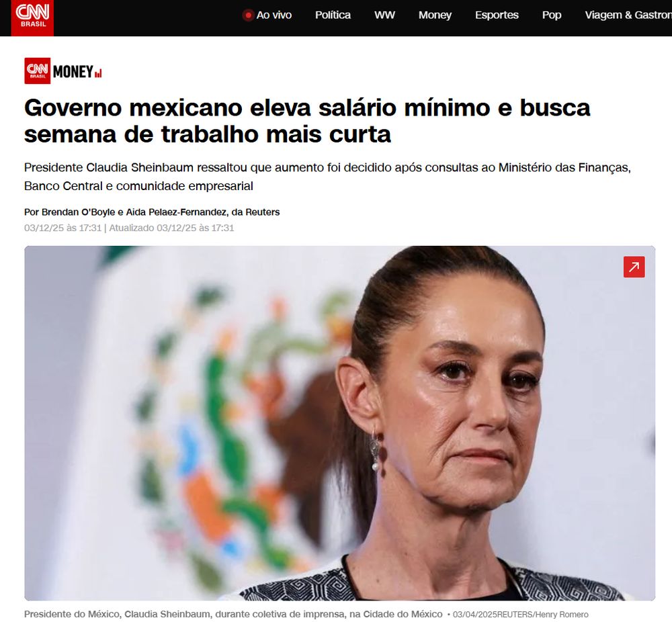Go to the Política section
Viewport: 672px width, 622px height.
[x=333, y=15]
